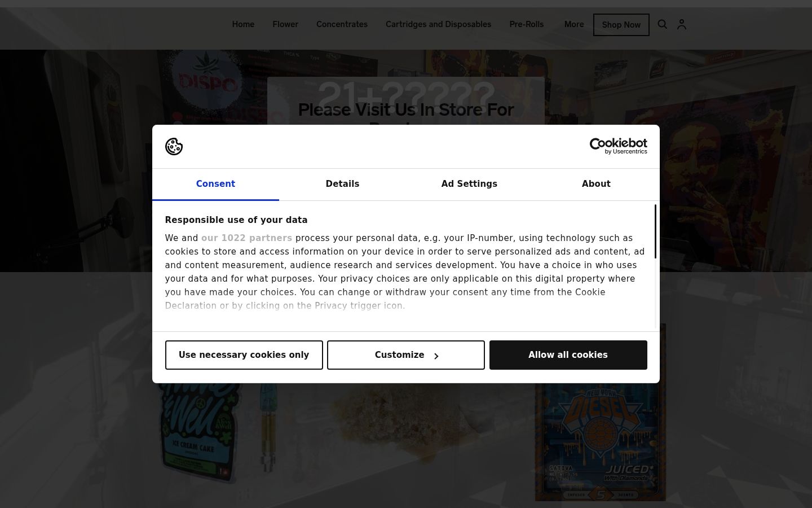Click the consent text scrollbar

point(655,231)
